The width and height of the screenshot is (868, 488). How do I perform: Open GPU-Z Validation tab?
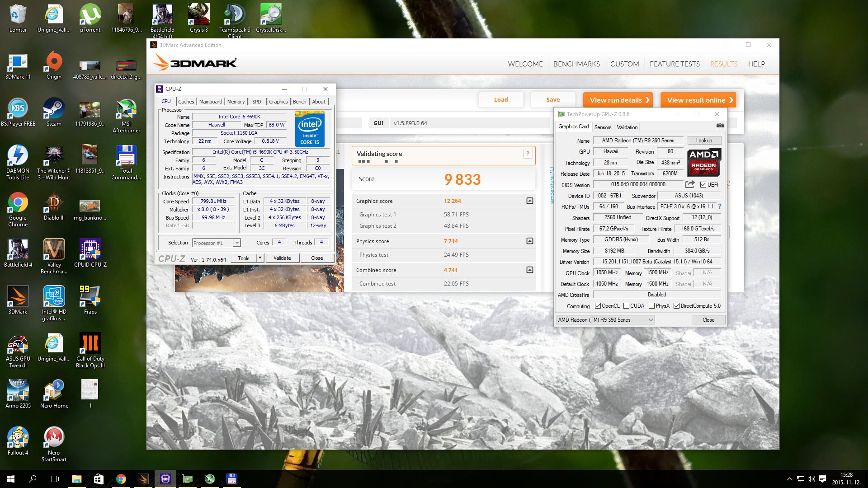pyautogui.click(x=627, y=127)
